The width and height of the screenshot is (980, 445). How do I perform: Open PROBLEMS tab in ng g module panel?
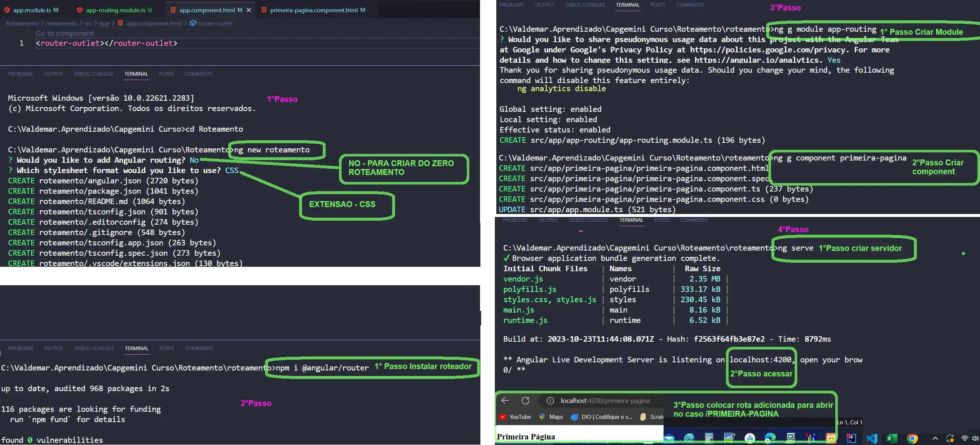511,5
